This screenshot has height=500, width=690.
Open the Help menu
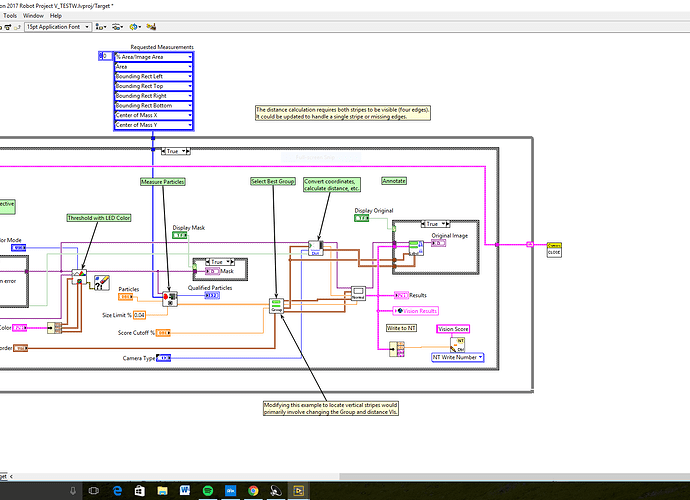point(55,15)
